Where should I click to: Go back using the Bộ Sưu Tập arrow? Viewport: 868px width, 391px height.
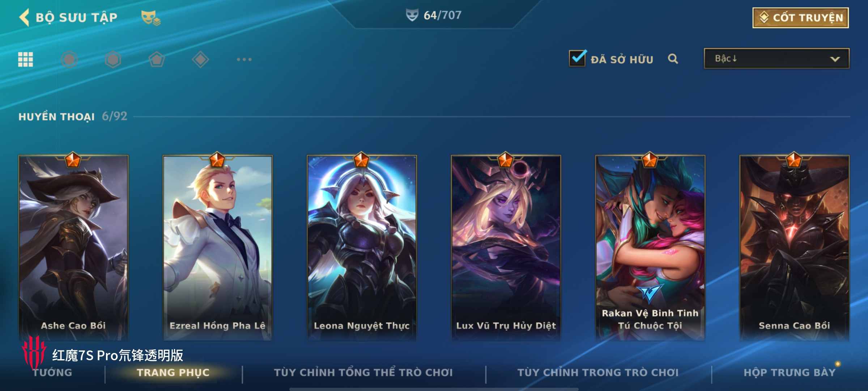[24, 18]
